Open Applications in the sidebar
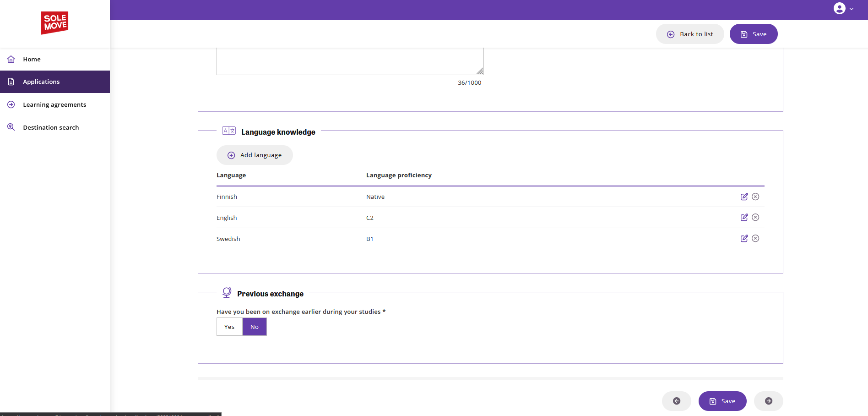This screenshot has width=868, height=416. pos(41,82)
